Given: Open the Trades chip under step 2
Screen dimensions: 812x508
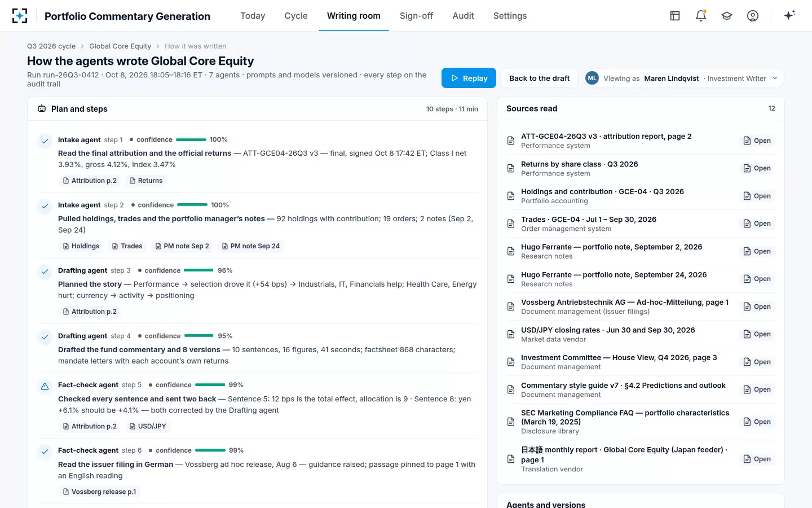Looking at the screenshot, I should pos(127,246).
